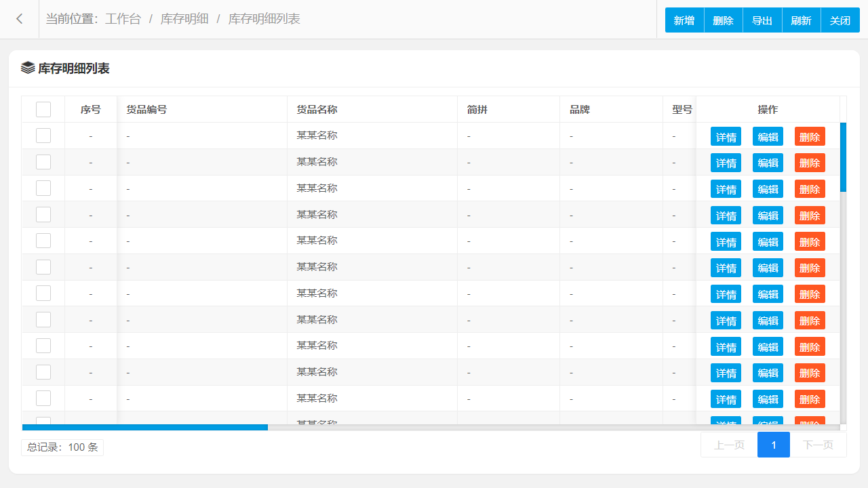Edit the sixth row via 编辑

coord(768,268)
